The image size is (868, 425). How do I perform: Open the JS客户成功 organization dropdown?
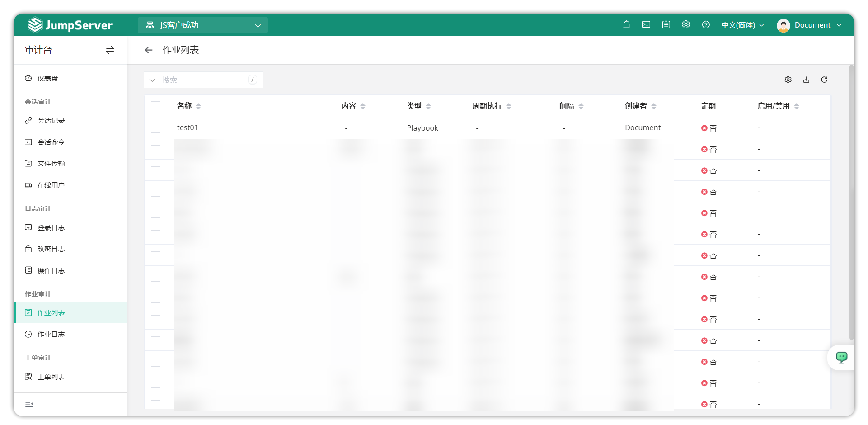pos(203,25)
